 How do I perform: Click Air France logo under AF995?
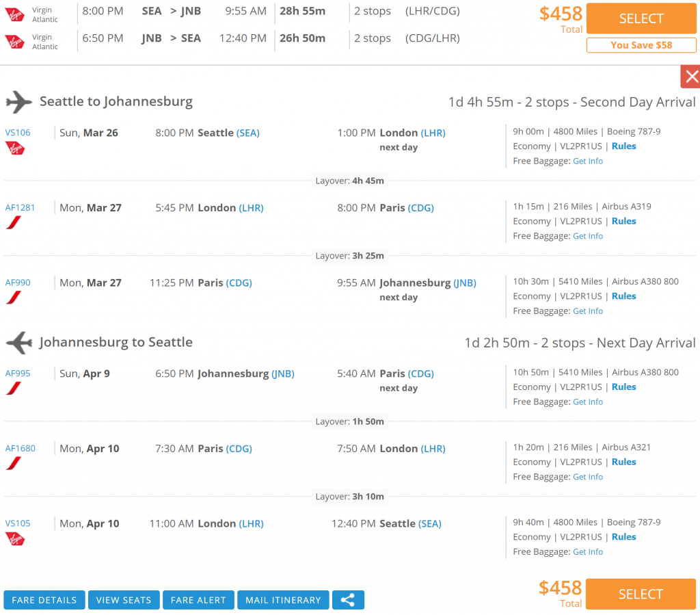point(14,388)
